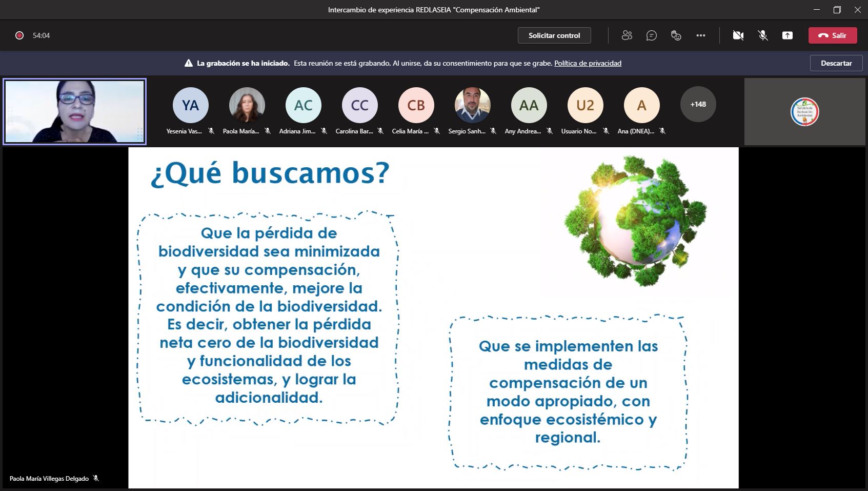Click the share content icon

(x=787, y=35)
